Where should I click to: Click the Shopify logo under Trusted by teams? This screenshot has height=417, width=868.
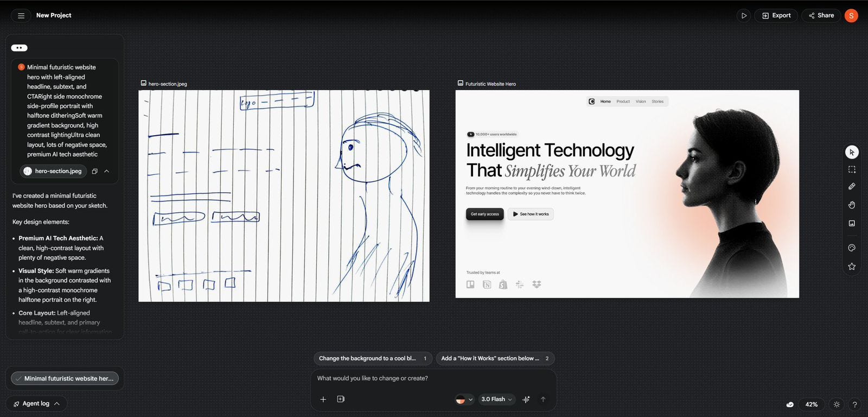[x=503, y=285]
